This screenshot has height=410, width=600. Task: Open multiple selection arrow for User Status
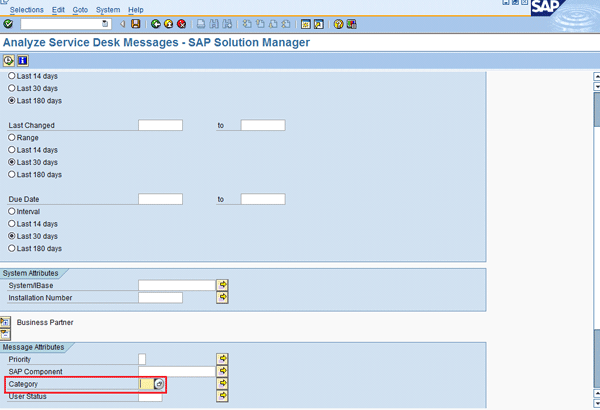pyautogui.click(x=222, y=395)
